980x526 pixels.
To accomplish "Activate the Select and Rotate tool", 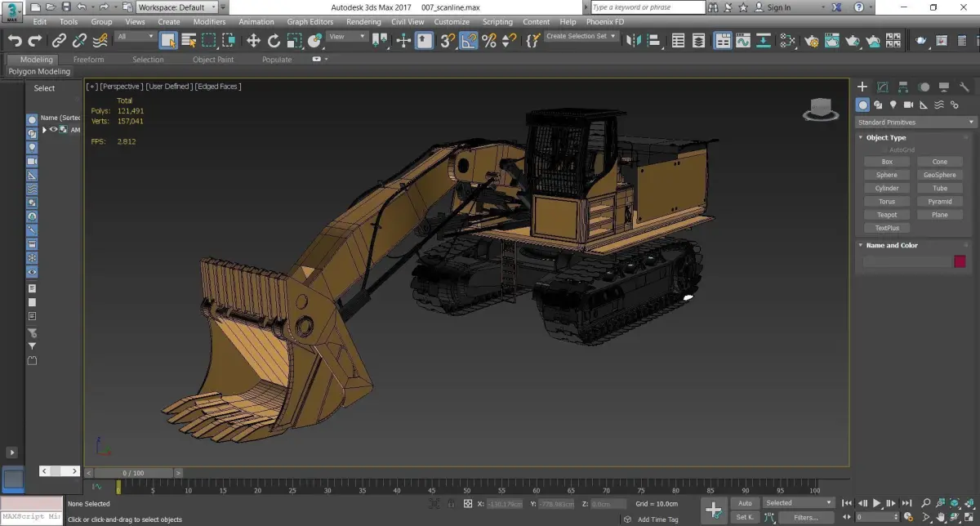I will pyautogui.click(x=274, y=40).
